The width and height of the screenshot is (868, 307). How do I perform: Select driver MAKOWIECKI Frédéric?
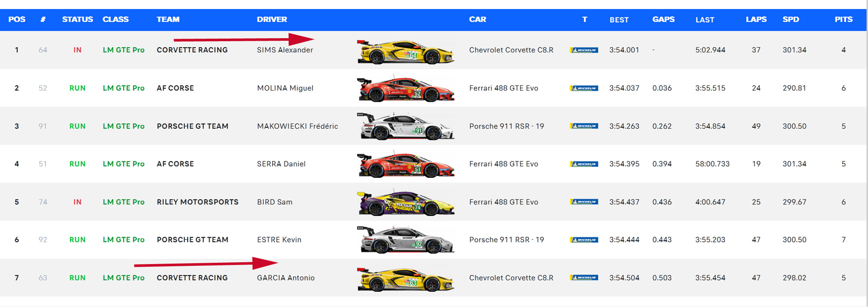pyautogui.click(x=297, y=126)
